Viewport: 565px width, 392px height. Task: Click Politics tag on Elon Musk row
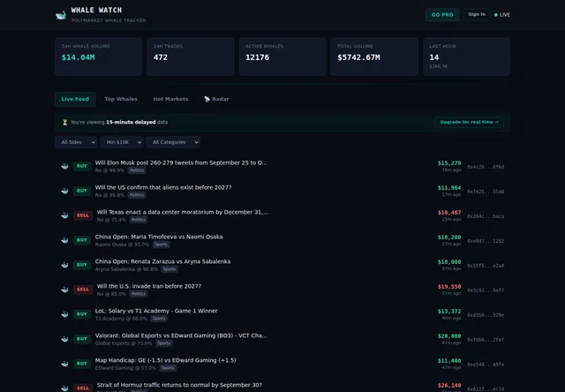point(137,170)
